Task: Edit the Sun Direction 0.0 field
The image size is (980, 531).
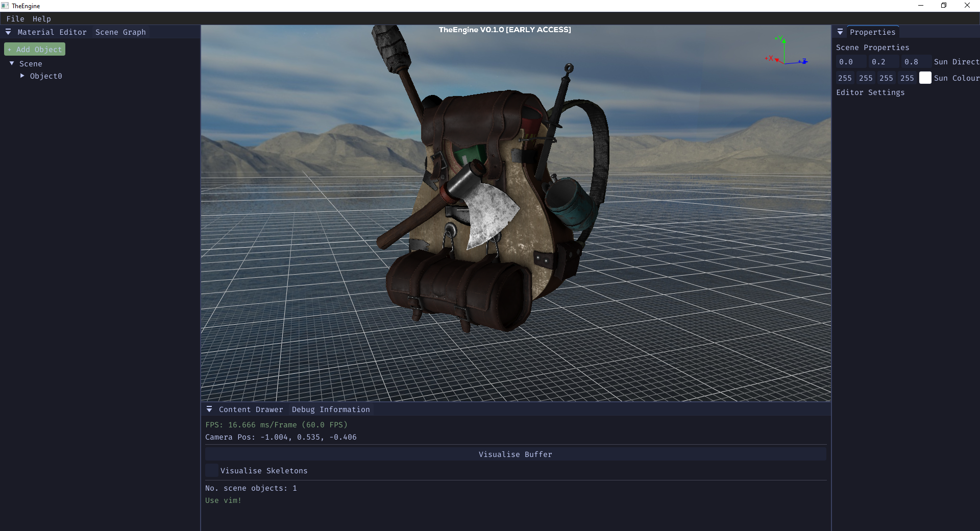Action: (851, 62)
